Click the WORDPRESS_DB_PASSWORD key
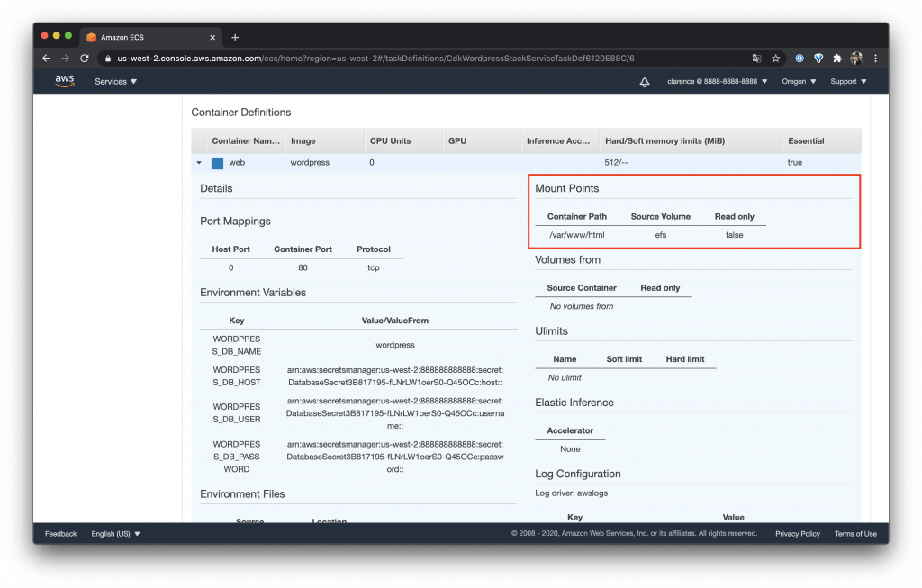Viewport: 922px width, 588px height. pos(237,457)
